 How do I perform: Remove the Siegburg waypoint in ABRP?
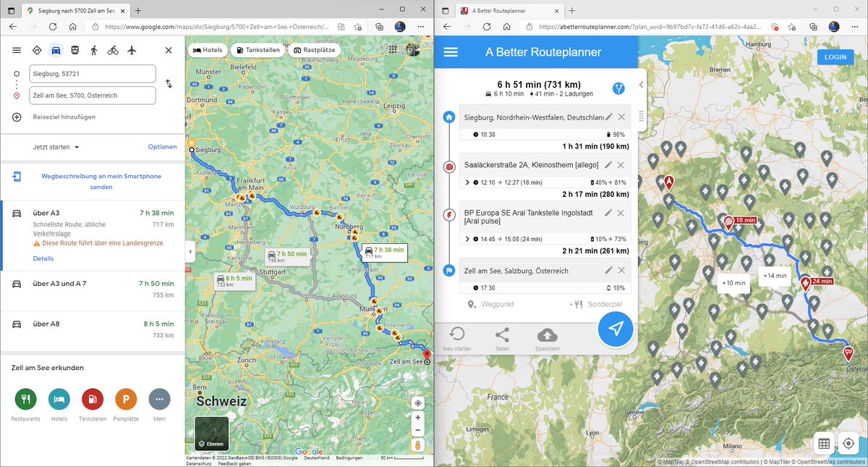point(621,117)
